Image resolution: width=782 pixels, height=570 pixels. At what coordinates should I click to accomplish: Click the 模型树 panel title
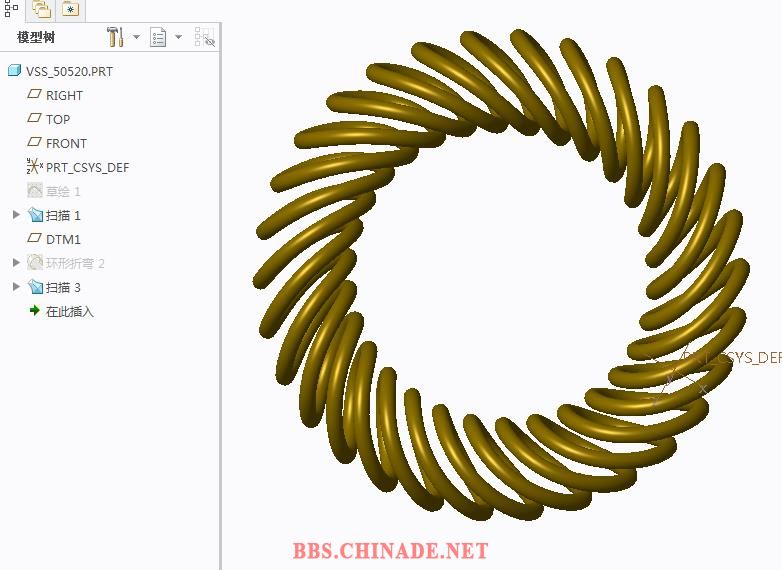tap(35, 37)
